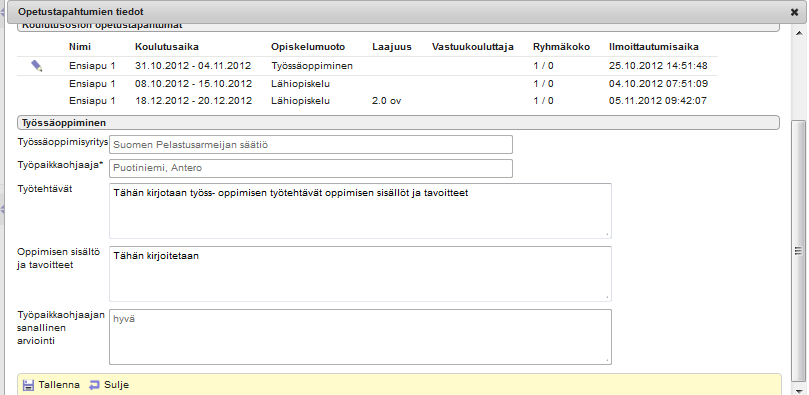Click the Ryhmäkoko column header
The image size is (809, 395).
(x=561, y=47)
